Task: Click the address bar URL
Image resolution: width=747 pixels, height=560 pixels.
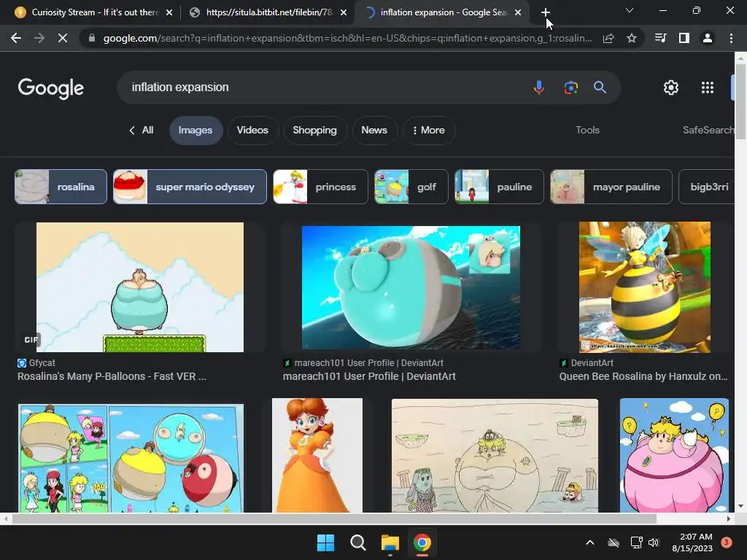Action: pyautogui.click(x=348, y=38)
